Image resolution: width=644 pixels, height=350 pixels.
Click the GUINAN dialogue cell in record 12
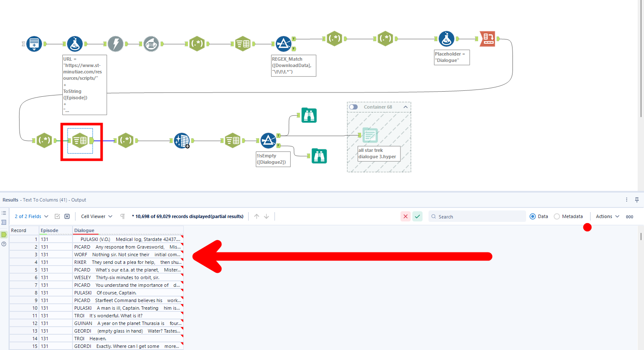(x=128, y=323)
